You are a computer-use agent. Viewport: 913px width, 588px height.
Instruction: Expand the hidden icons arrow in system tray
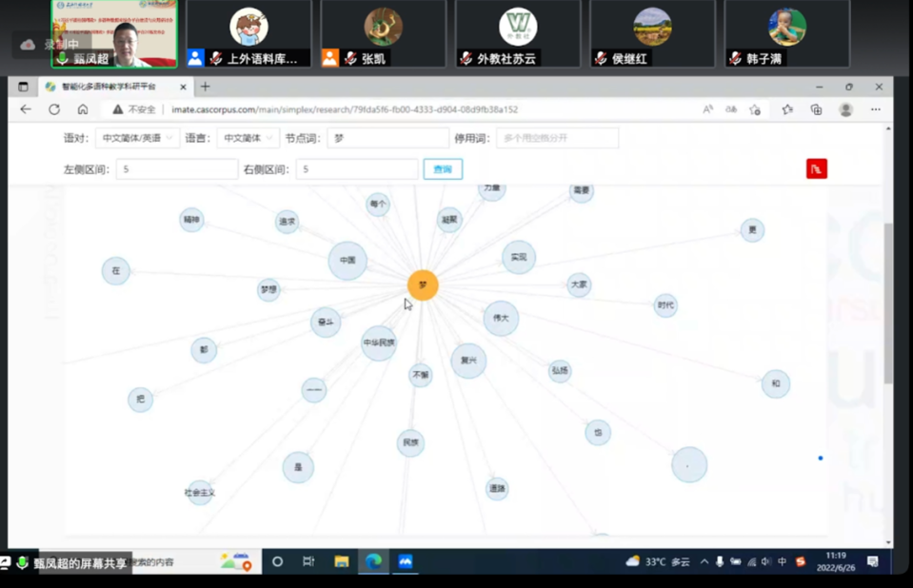click(x=705, y=561)
